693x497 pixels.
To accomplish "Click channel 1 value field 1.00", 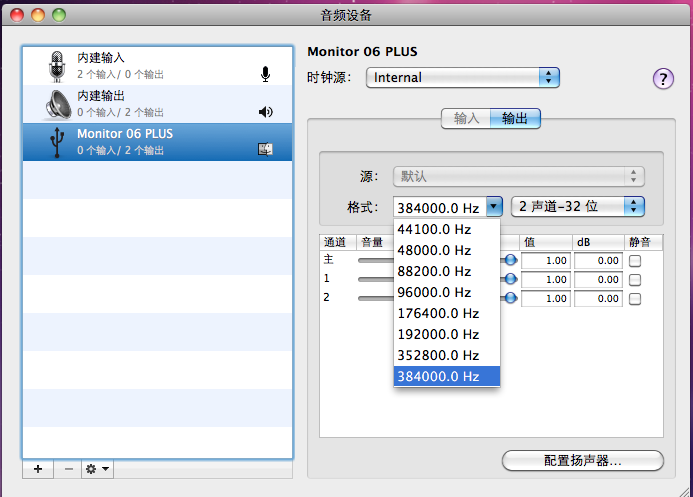I will coord(546,280).
